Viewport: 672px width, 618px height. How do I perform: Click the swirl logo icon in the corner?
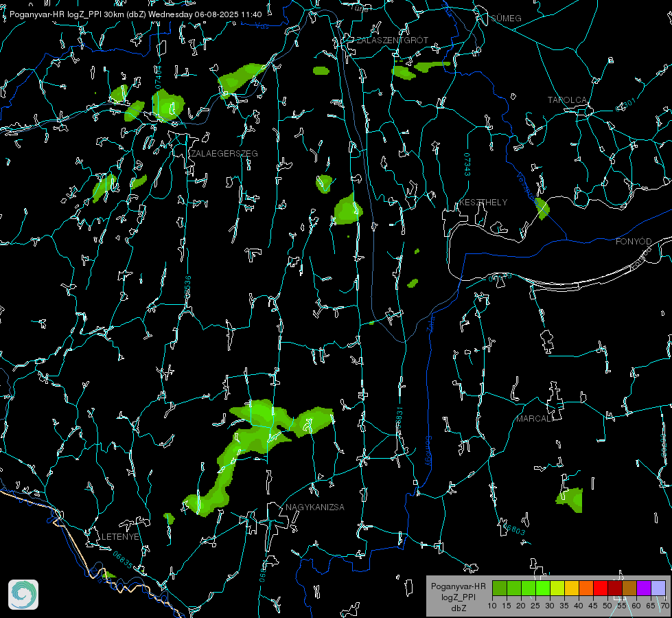pos(23,595)
